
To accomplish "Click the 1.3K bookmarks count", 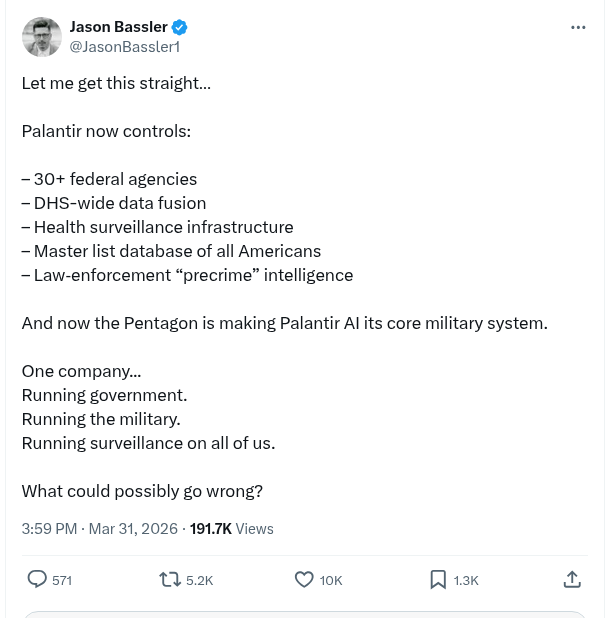I will tap(466, 580).
